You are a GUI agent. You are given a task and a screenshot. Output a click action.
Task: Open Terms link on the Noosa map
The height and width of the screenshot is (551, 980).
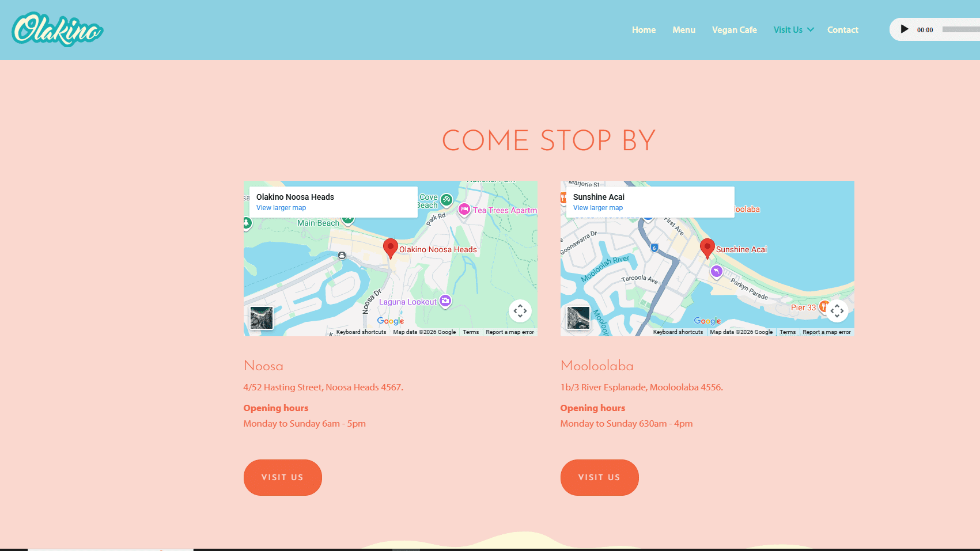click(x=471, y=332)
